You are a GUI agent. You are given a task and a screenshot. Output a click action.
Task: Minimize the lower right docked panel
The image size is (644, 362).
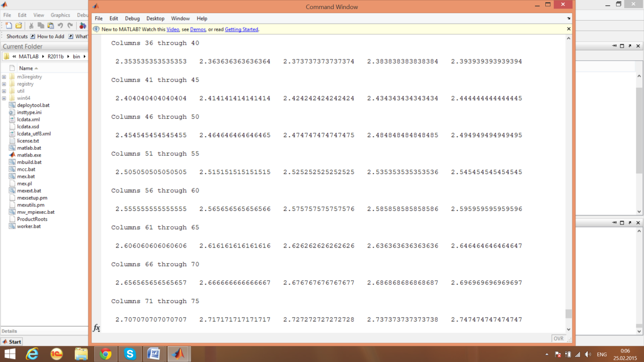(614, 222)
